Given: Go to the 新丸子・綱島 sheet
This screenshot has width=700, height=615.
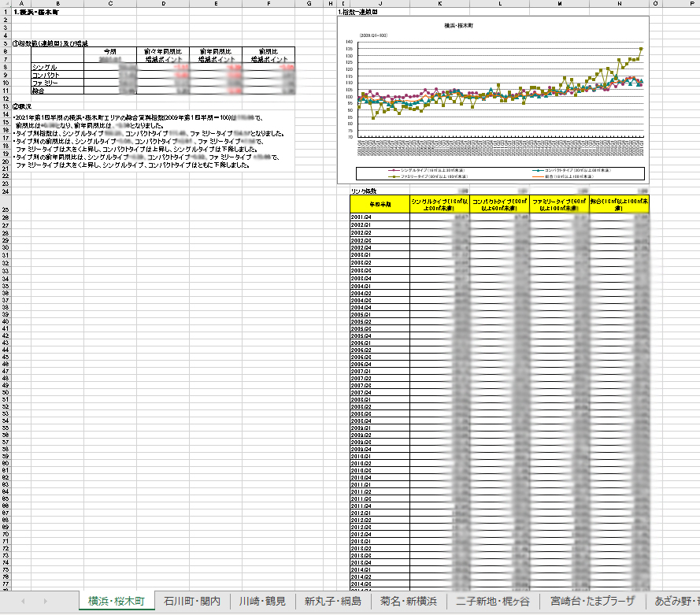Looking at the screenshot, I should [x=333, y=602].
